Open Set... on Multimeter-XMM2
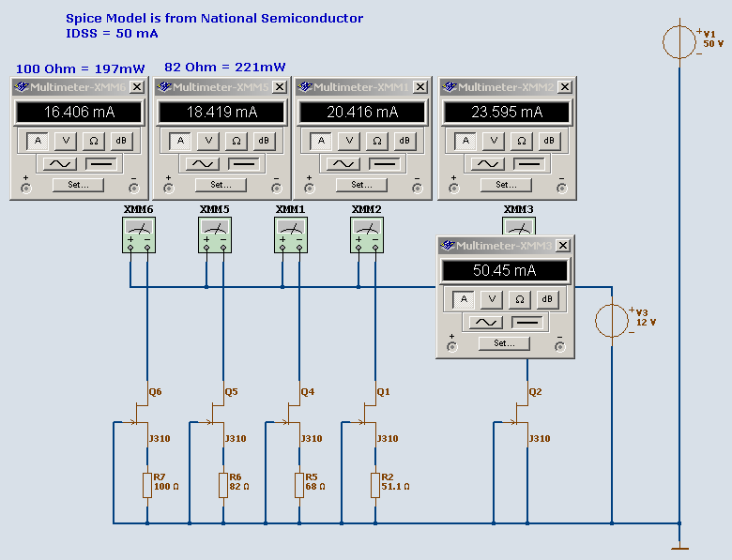 point(507,185)
